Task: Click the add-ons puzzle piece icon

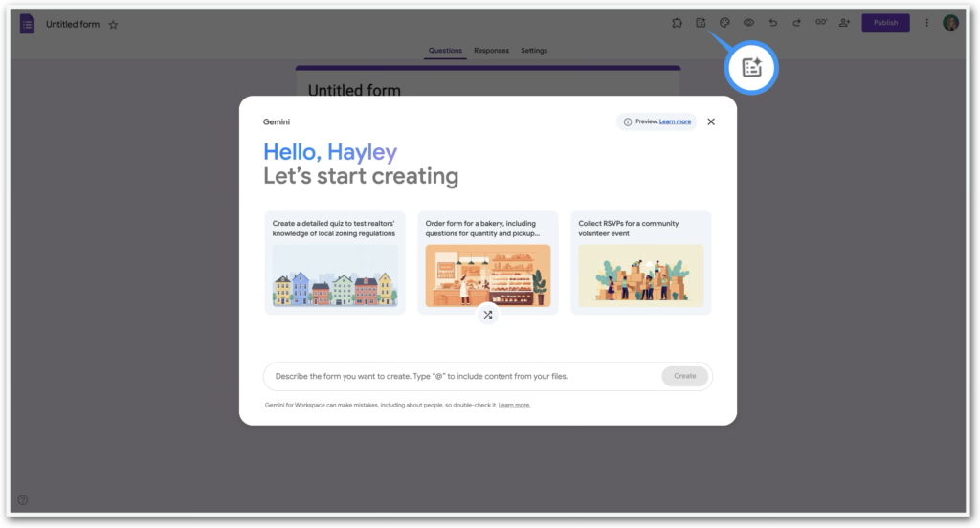Action: pyautogui.click(x=677, y=23)
